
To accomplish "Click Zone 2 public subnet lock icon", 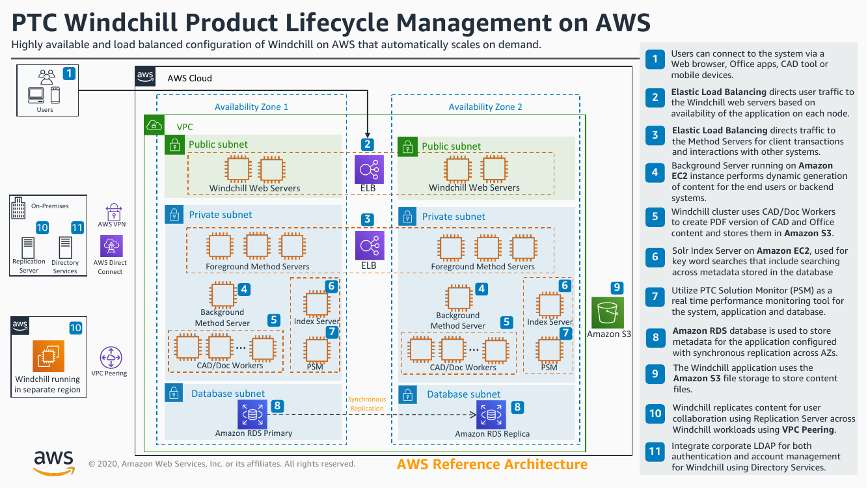I will coord(407,146).
